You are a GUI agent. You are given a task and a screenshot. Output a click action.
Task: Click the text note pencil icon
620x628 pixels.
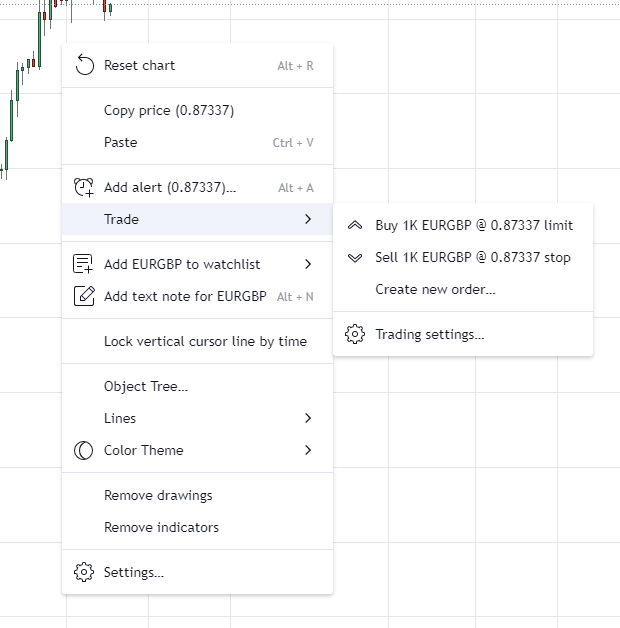tap(84, 296)
